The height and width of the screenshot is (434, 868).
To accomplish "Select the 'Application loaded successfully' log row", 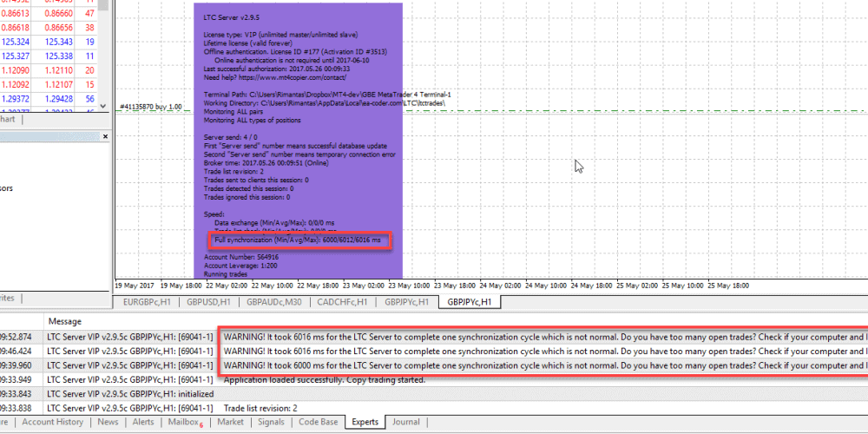I will pyautogui.click(x=434, y=380).
